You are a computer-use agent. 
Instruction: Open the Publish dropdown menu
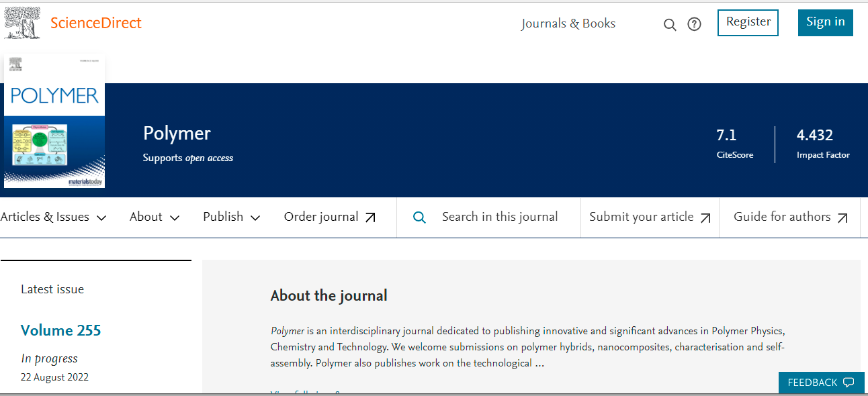pyautogui.click(x=231, y=217)
